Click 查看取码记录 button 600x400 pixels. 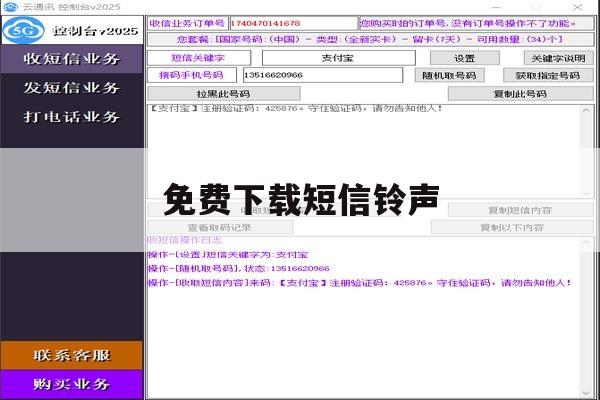[220, 227]
